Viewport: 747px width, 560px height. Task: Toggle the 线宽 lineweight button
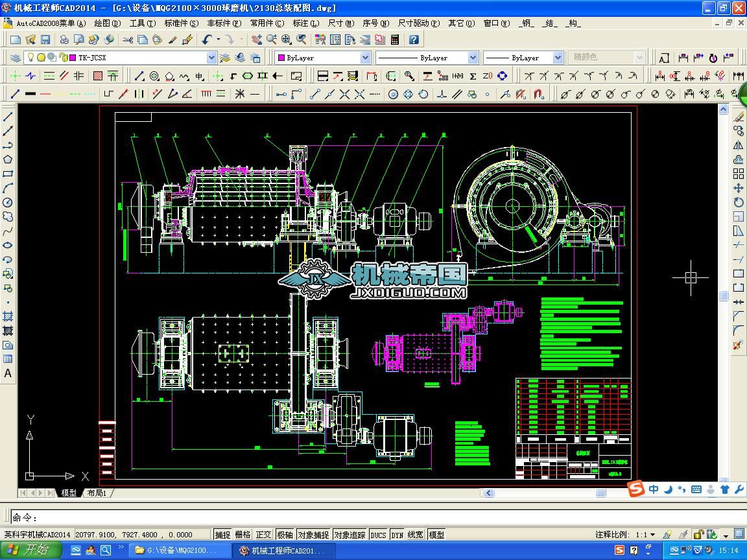coord(416,535)
